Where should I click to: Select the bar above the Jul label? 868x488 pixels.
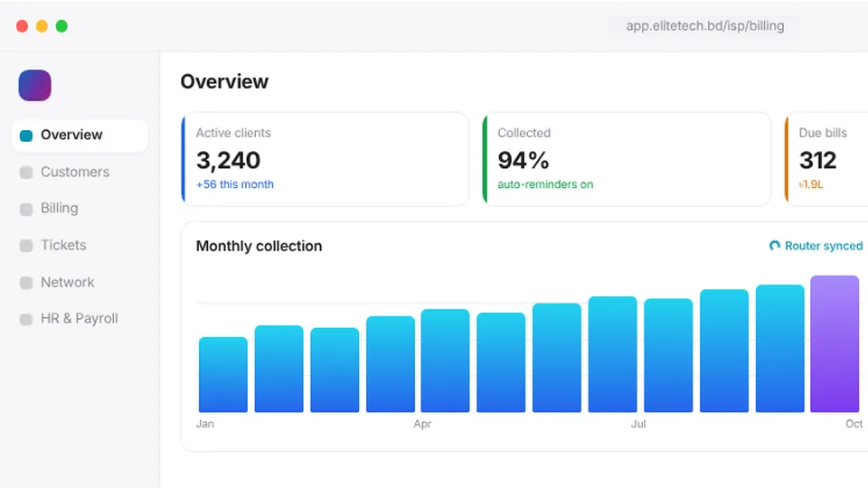(x=612, y=354)
